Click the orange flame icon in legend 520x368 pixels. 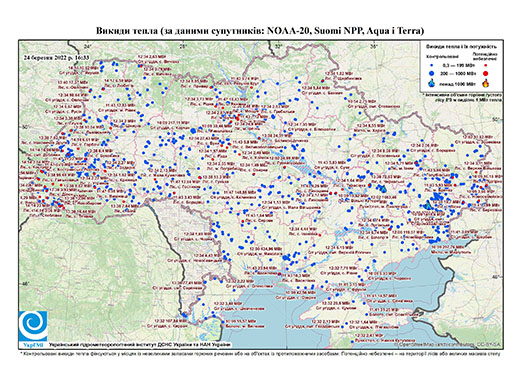click(485, 83)
